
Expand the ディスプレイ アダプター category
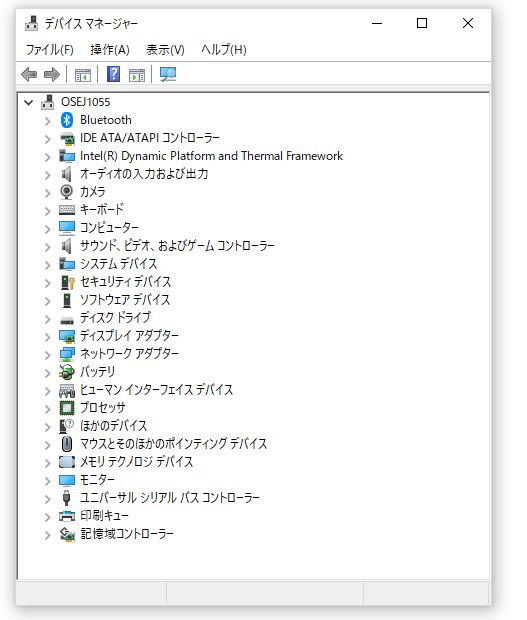point(47,337)
